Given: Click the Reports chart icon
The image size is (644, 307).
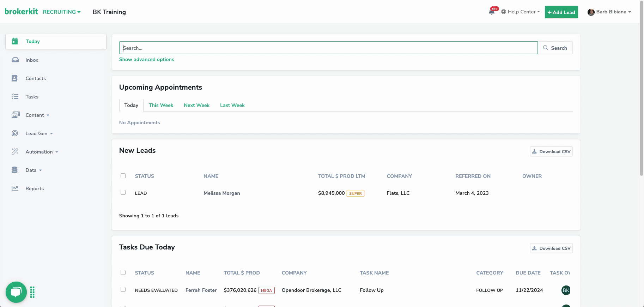Looking at the screenshot, I should (15, 188).
